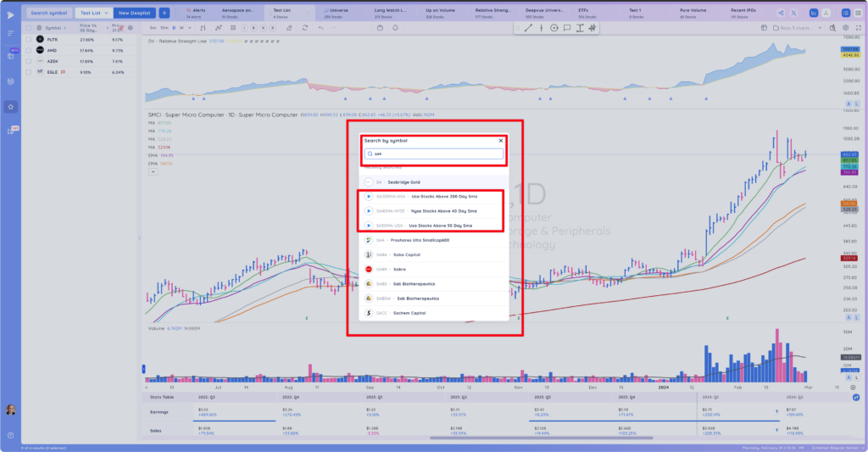The height and width of the screenshot is (452, 868).
Task: Select Nyse Stocks Above 40 Day Sma result
Action: point(433,211)
